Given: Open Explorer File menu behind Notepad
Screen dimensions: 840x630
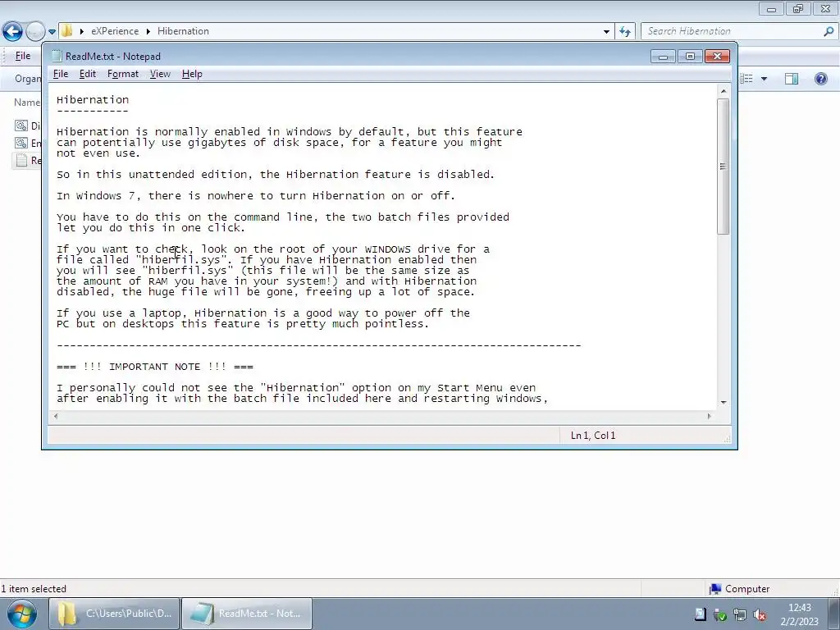Looking at the screenshot, I should pyautogui.click(x=22, y=56).
